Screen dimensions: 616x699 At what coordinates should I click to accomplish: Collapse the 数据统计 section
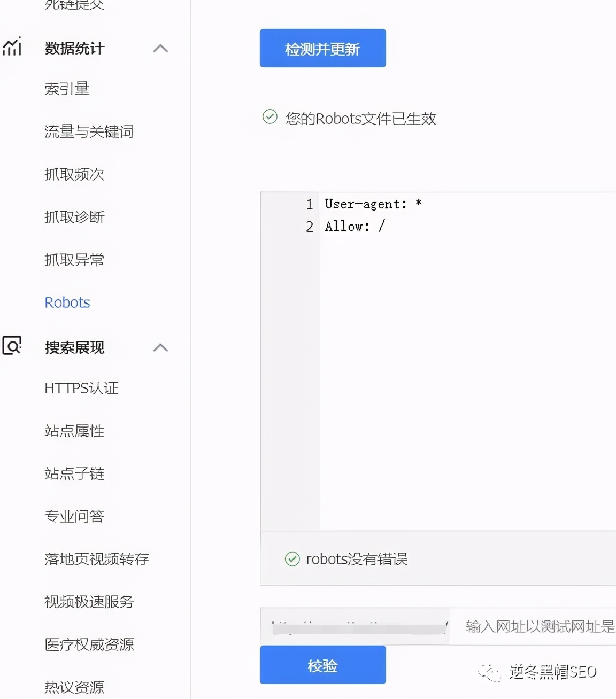pos(160,48)
